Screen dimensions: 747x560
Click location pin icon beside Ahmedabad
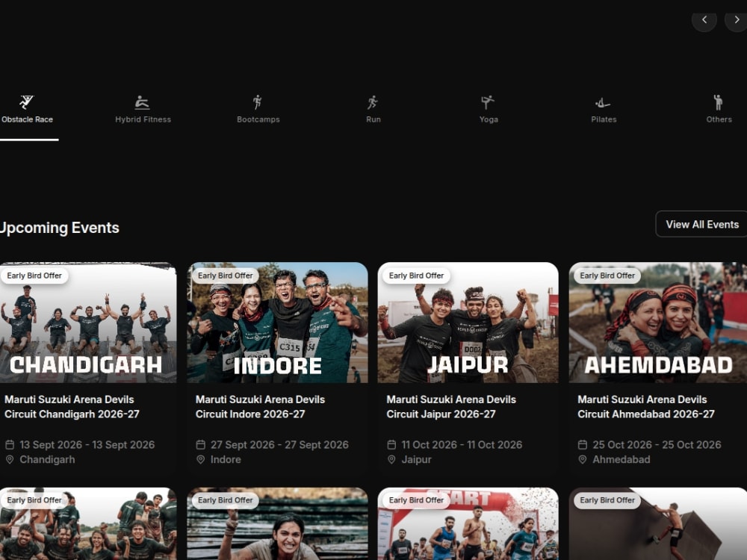(x=583, y=459)
